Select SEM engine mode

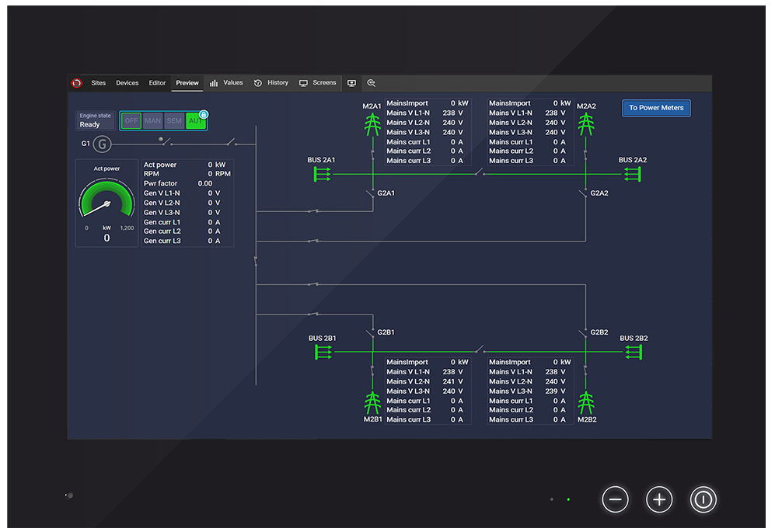coord(173,120)
